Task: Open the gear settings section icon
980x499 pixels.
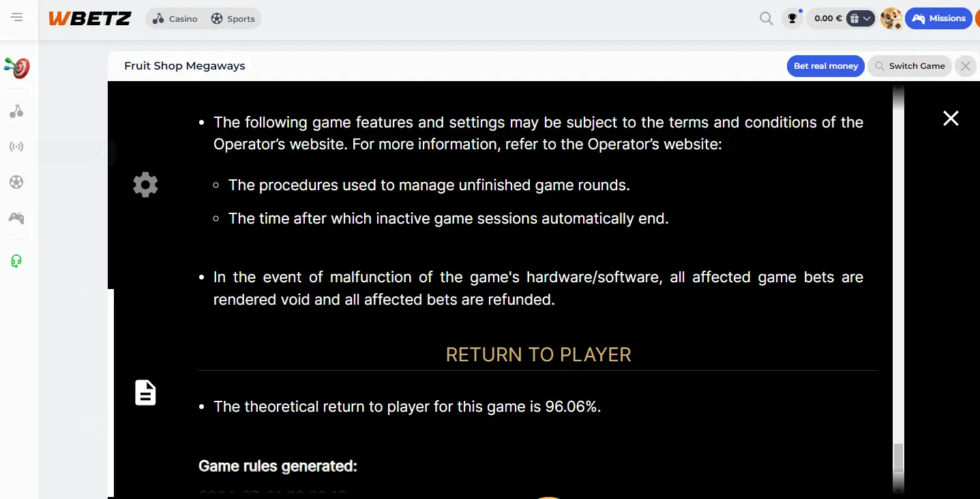Action: pos(145,185)
